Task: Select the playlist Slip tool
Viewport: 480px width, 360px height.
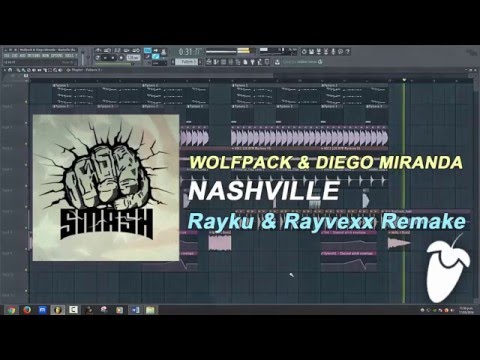Action: [39, 70]
